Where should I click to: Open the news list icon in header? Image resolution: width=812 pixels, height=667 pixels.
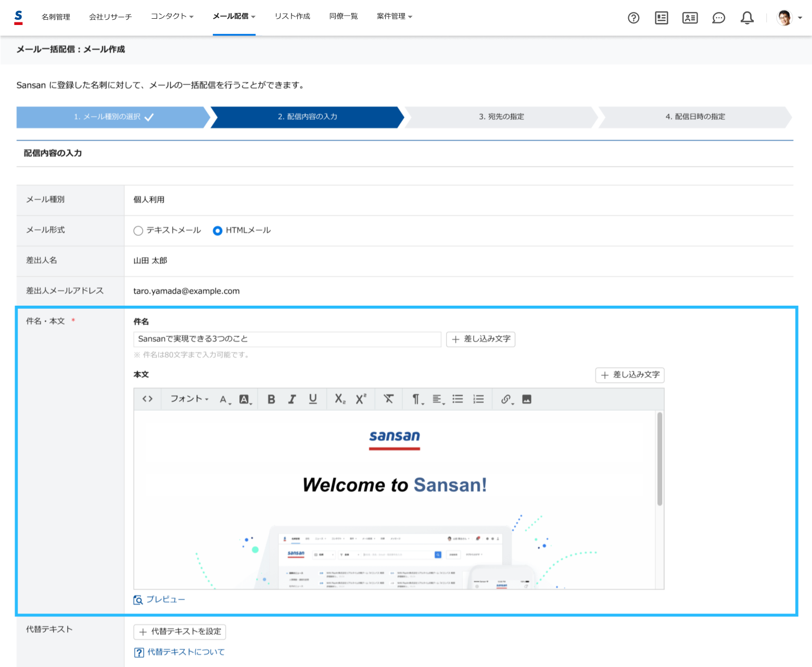(x=662, y=18)
